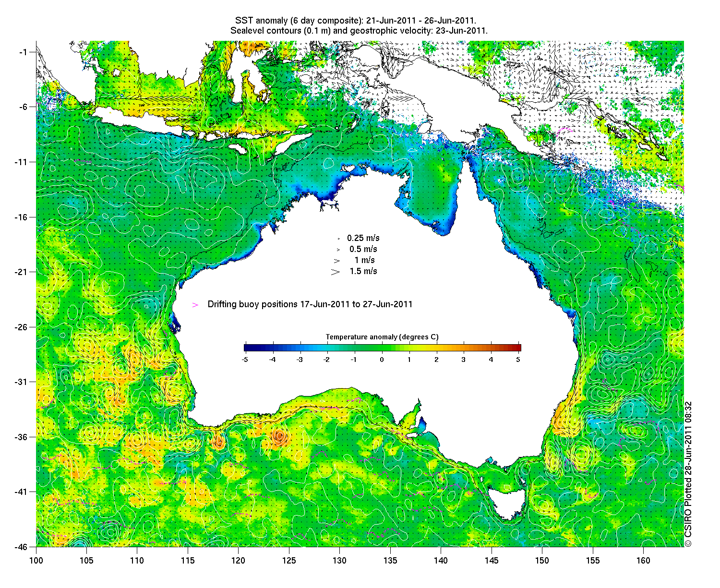
Task: Click colorbar tick label -3
Action: (300, 359)
